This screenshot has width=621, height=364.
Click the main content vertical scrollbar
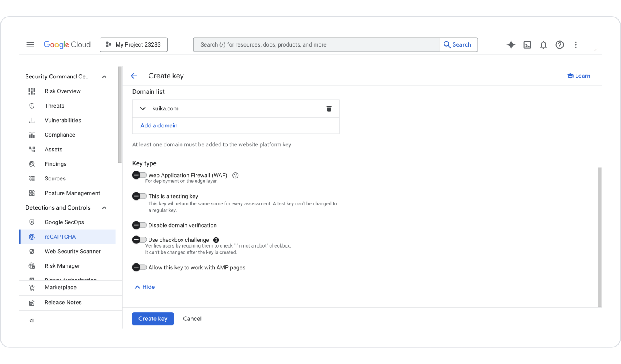pyautogui.click(x=599, y=237)
